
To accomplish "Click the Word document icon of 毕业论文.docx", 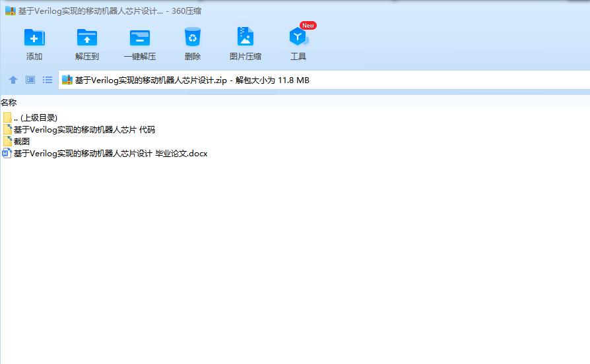I will click(7, 154).
